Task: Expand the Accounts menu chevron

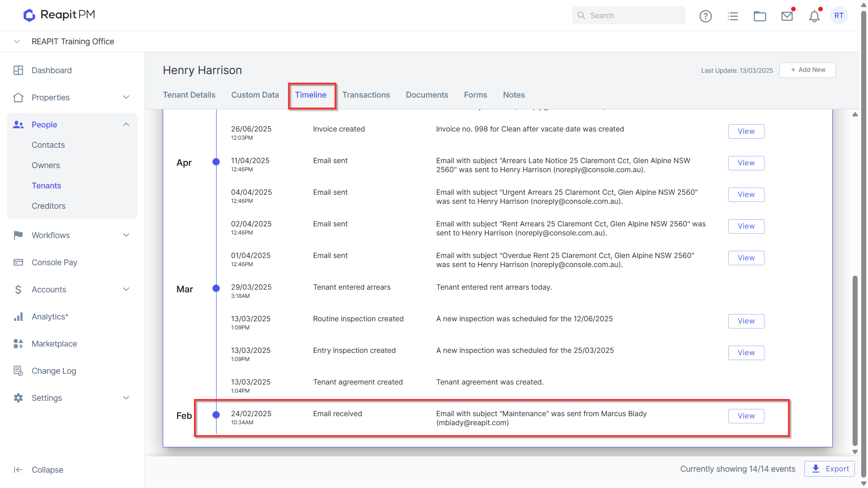Action: coord(126,290)
